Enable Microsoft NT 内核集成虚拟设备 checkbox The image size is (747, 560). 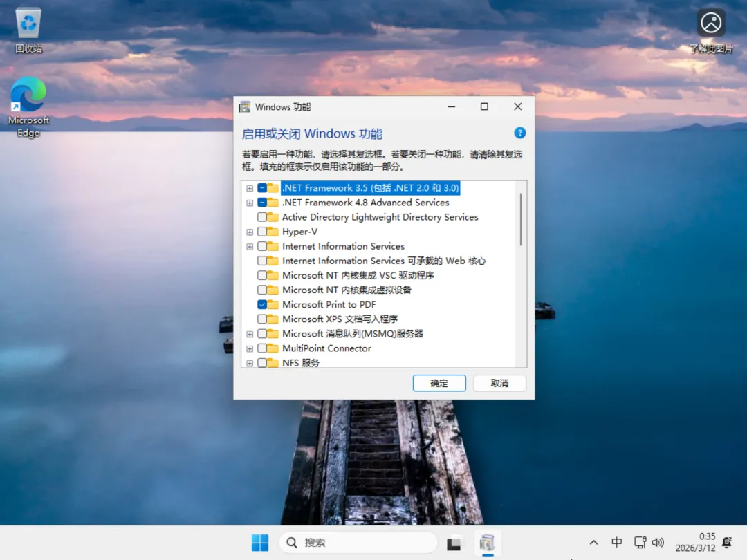click(262, 290)
